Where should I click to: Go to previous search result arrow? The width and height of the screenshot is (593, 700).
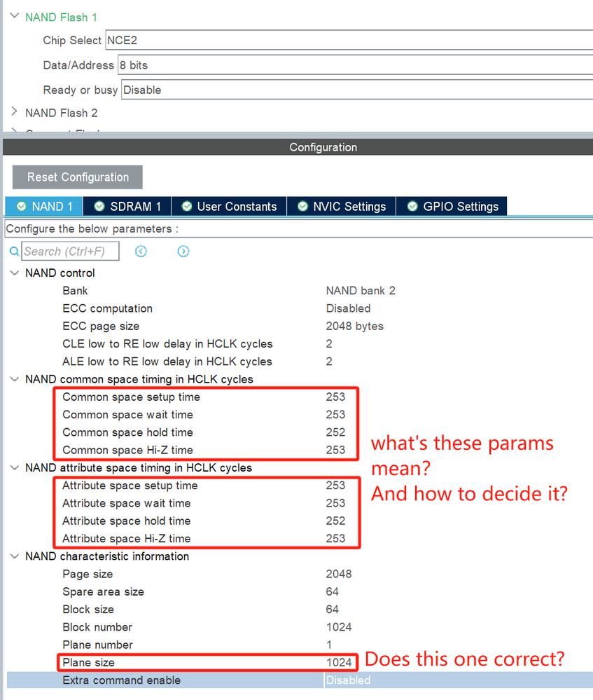(141, 252)
